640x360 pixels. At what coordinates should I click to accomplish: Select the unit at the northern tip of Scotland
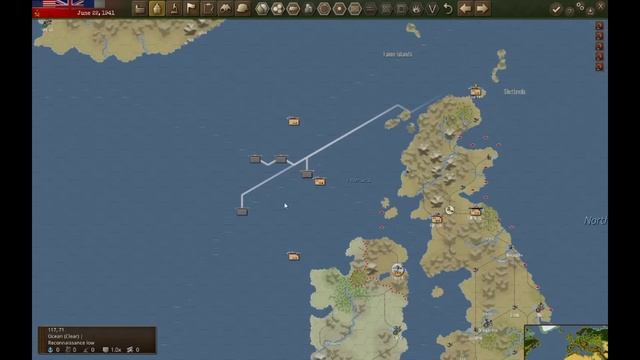476,91
